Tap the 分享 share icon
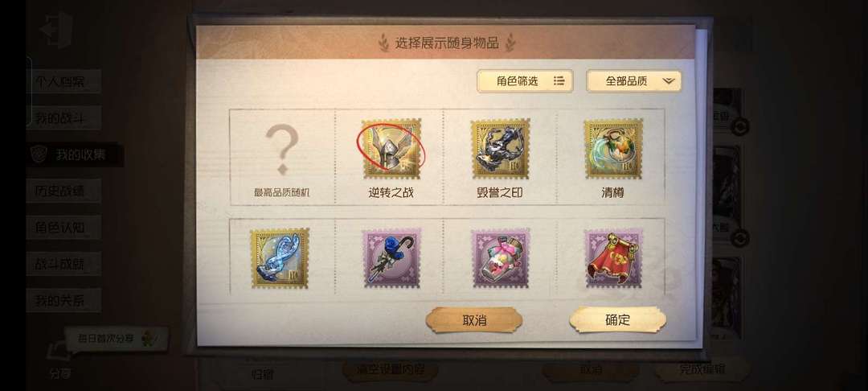The height and width of the screenshot is (391, 868). point(59,360)
